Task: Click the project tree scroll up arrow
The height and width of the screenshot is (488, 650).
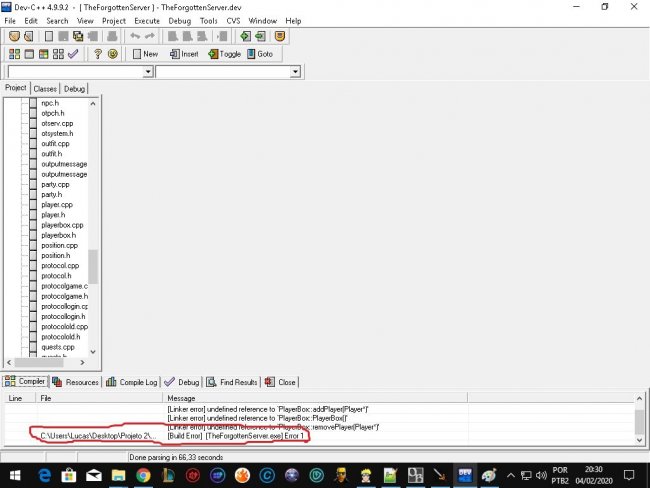Action: (x=93, y=104)
